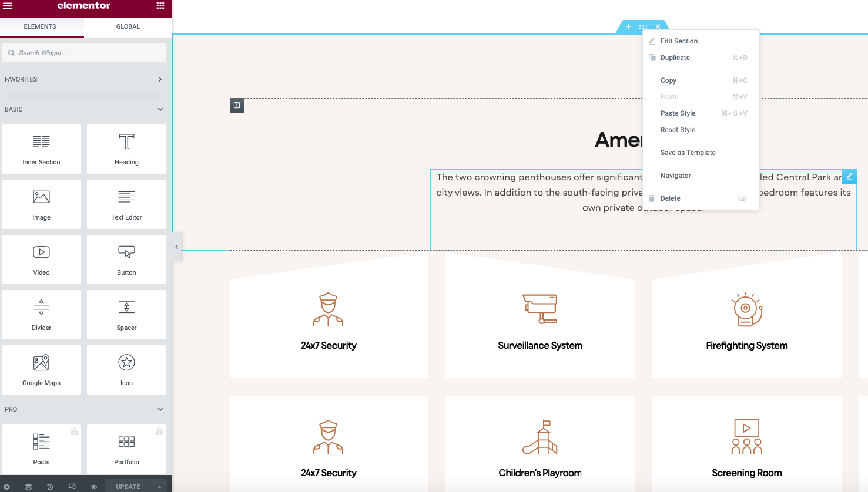868x492 pixels.
Task: Open the widgets grid icon in header
Action: tap(160, 6)
